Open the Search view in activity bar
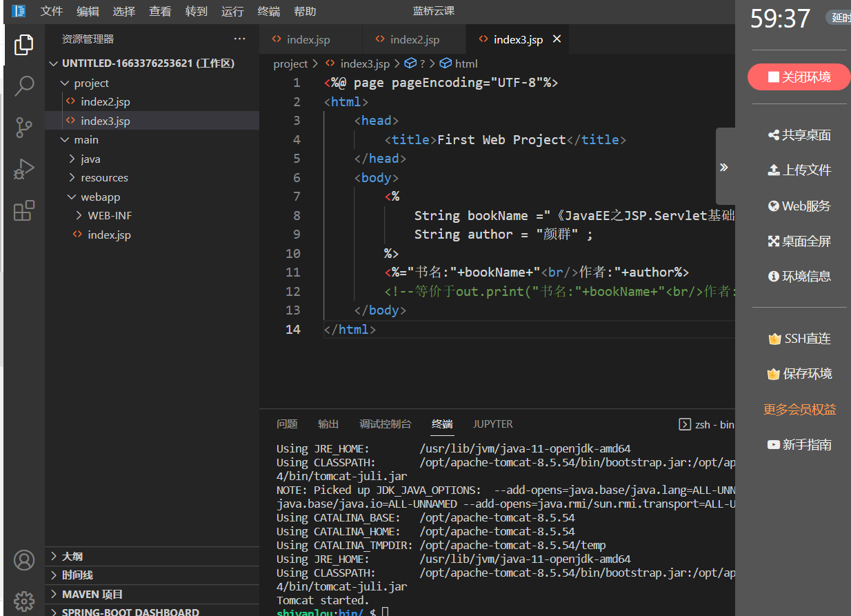The width and height of the screenshot is (851, 616). point(24,86)
